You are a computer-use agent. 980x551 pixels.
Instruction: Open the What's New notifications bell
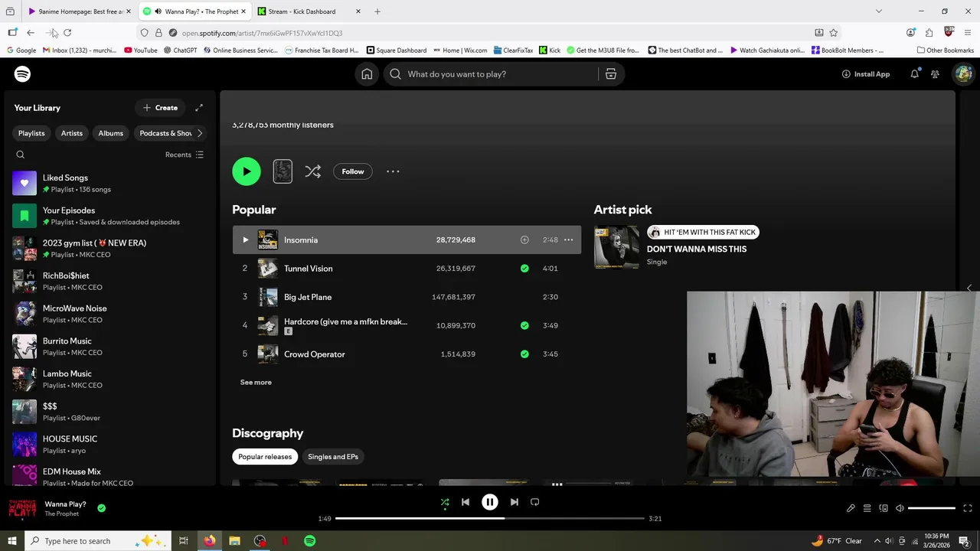coord(914,74)
